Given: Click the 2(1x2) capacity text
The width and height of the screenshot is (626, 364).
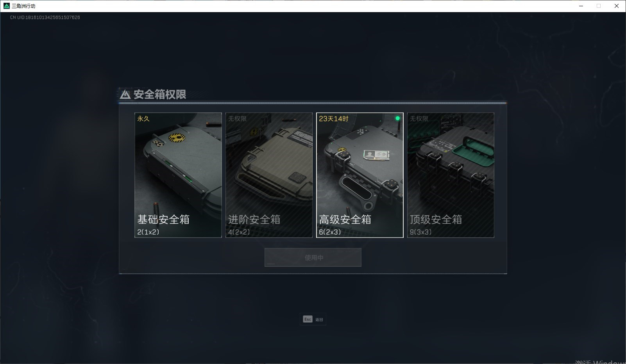Looking at the screenshot, I should tap(148, 232).
